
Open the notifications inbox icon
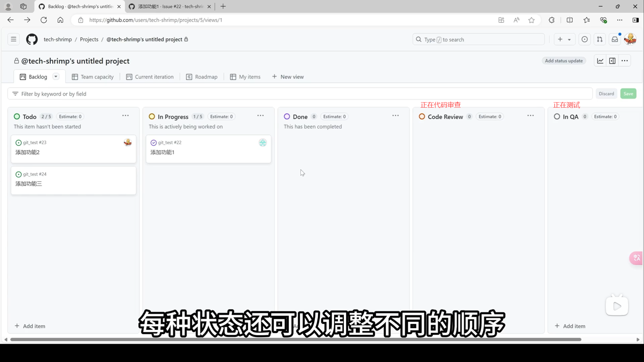(614, 39)
